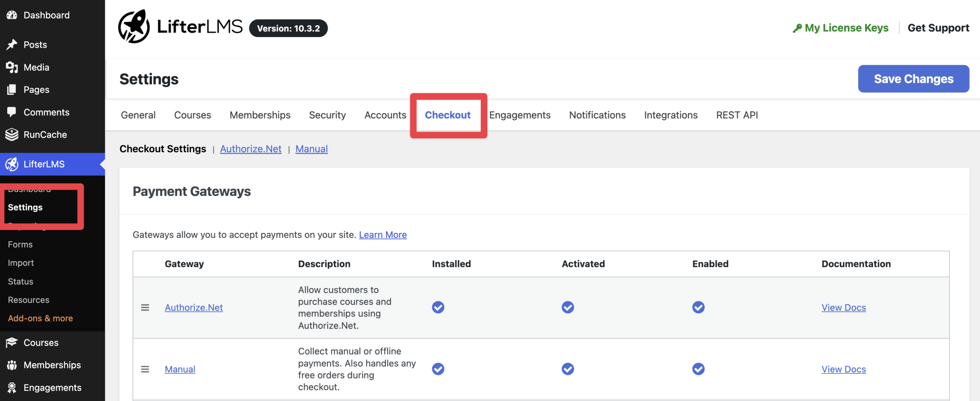The width and height of the screenshot is (980, 401).
Task: Click Manual gateway Enabled checkmark
Action: (x=698, y=369)
